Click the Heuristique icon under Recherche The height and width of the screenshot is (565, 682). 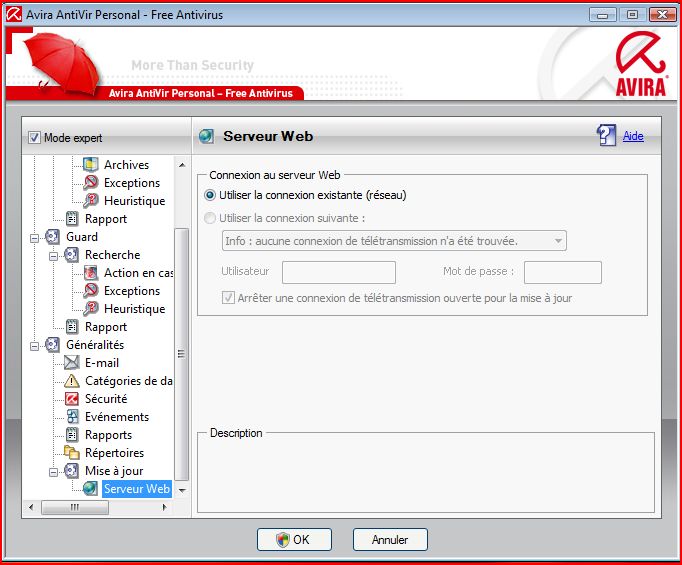click(x=90, y=308)
